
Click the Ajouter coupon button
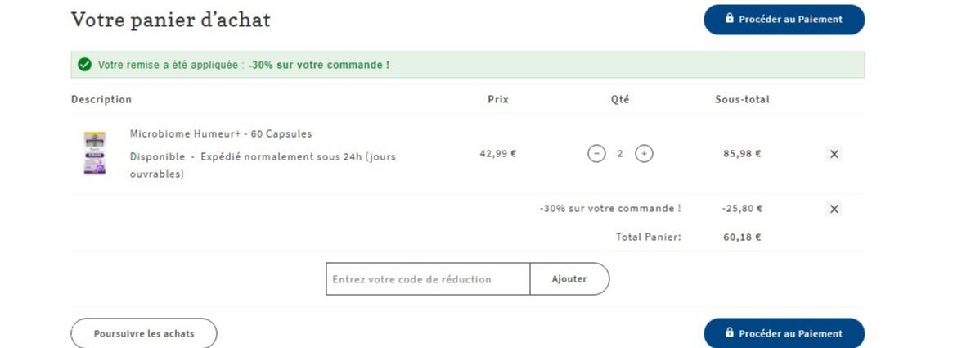[x=569, y=279]
